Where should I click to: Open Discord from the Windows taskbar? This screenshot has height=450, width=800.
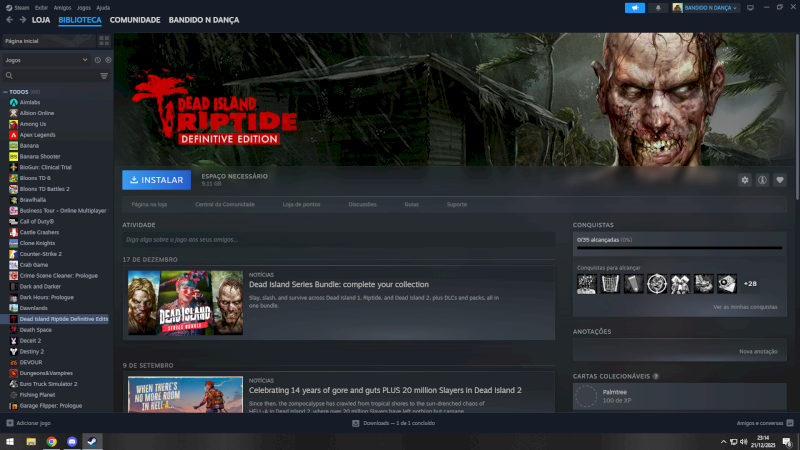pyautogui.click(x=71, y=441)
